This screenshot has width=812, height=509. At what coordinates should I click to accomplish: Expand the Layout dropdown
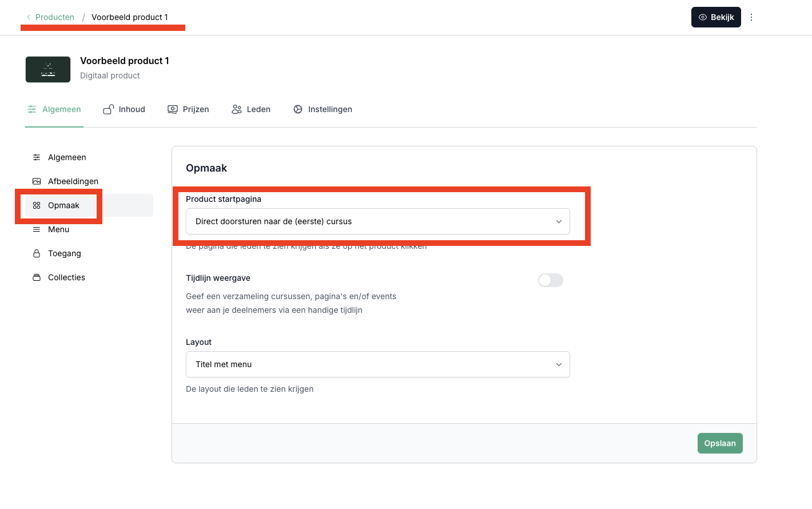point(377,364)
